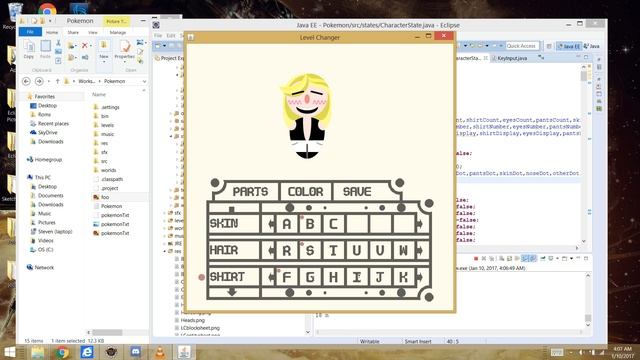Image resolution: width=640 pixels, height=360 pixels.
Task: Click the down arrow below SHIRT label
Action: tap(232, 291)
